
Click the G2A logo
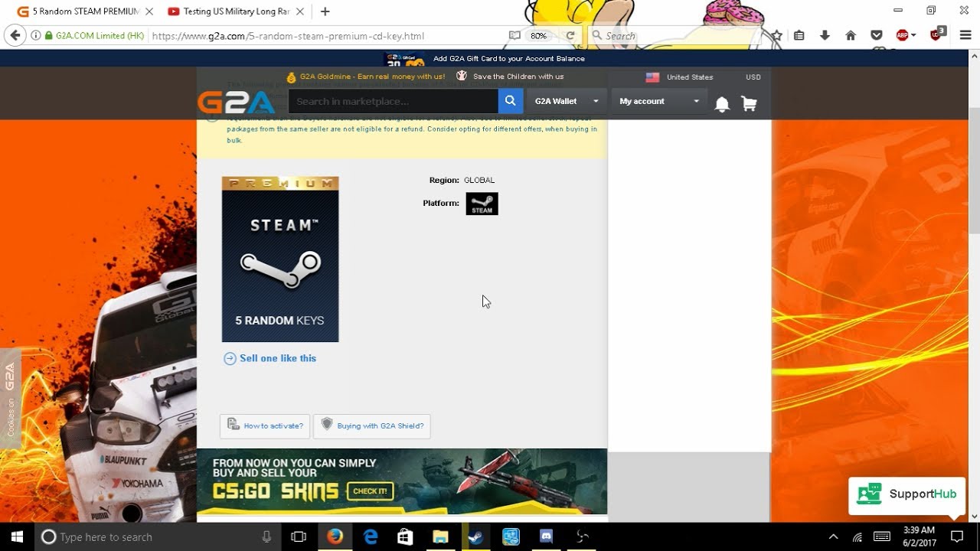coord(236,101)
